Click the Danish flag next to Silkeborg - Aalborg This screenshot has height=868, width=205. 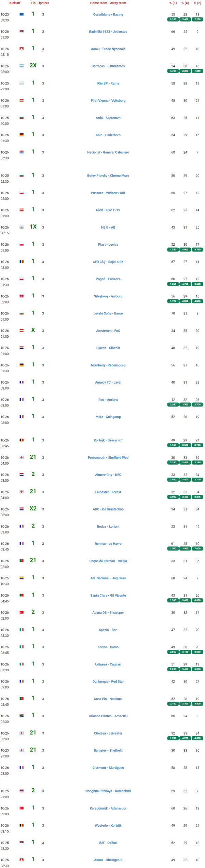(x=22, y=296)
